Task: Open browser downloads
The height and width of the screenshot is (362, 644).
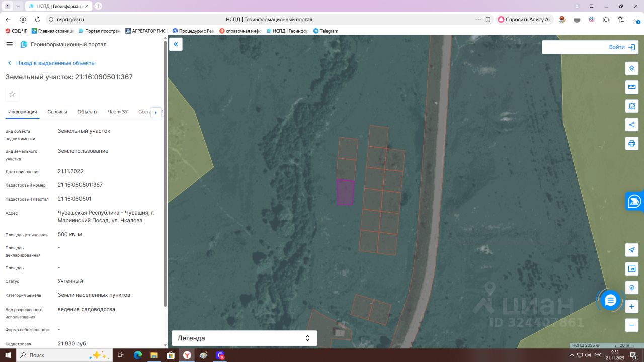Action: pos(636,19)
